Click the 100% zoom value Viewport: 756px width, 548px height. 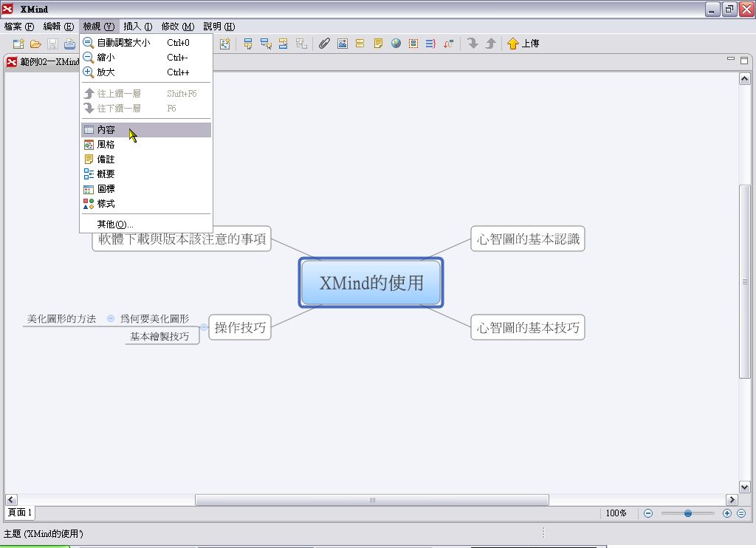pyautogui.click(x=616, y=513)
